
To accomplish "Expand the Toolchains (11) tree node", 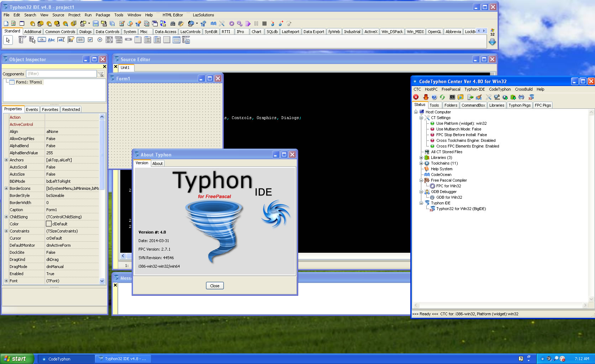I will pyautogui.click(x=421, y=163).
